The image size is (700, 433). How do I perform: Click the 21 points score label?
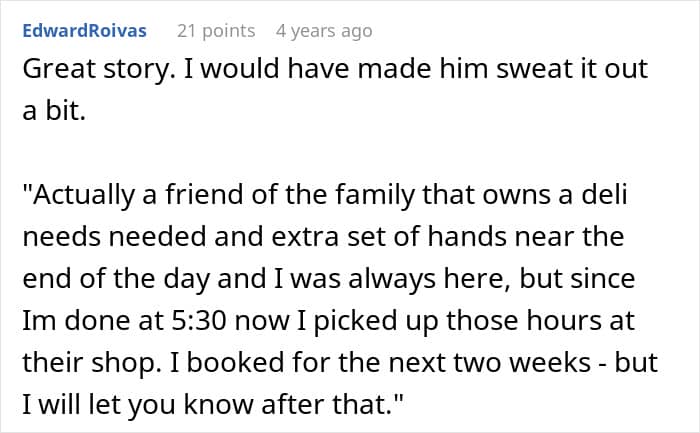coord(216,31)
